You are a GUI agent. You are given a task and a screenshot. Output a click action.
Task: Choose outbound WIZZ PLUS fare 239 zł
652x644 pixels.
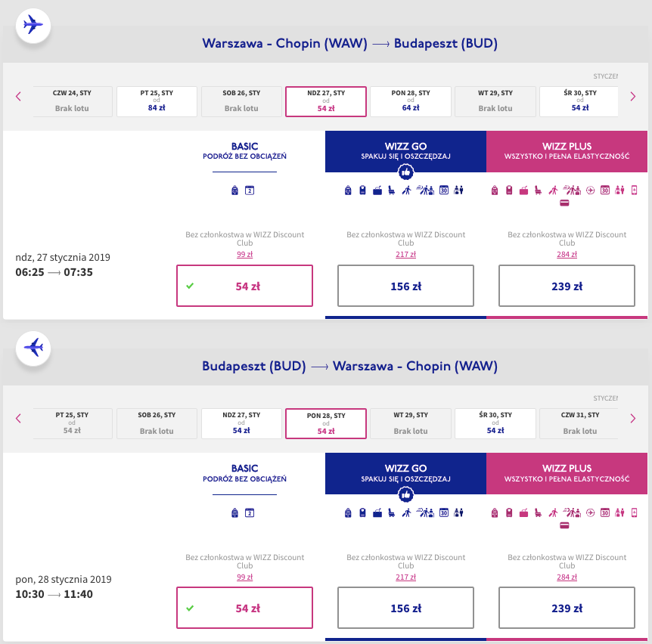coord(567,286)
